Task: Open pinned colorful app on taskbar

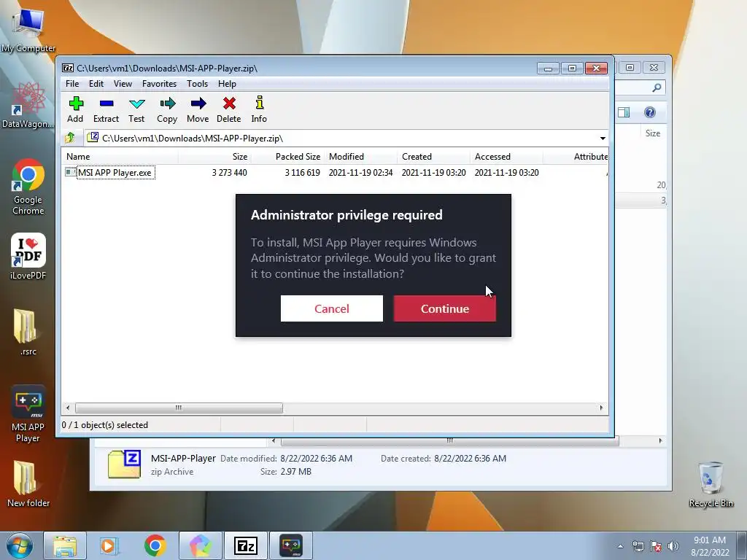Action: pos(201,545)
